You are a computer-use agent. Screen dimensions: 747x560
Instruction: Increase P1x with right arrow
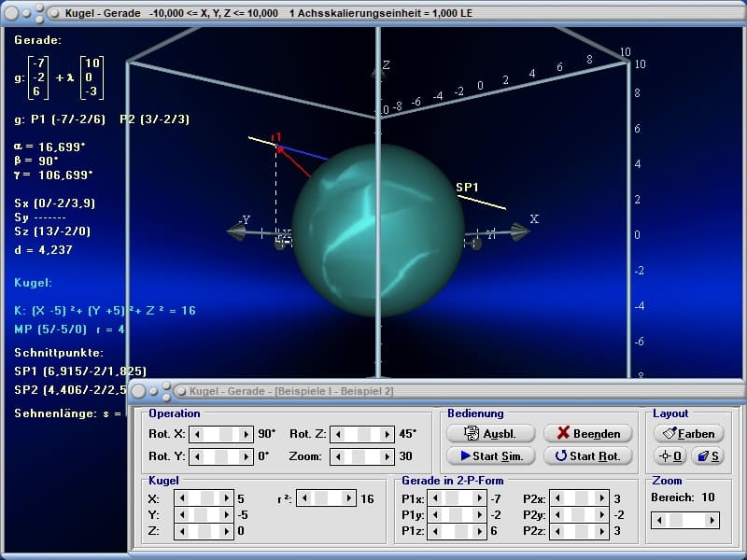(x=480, y=498)
